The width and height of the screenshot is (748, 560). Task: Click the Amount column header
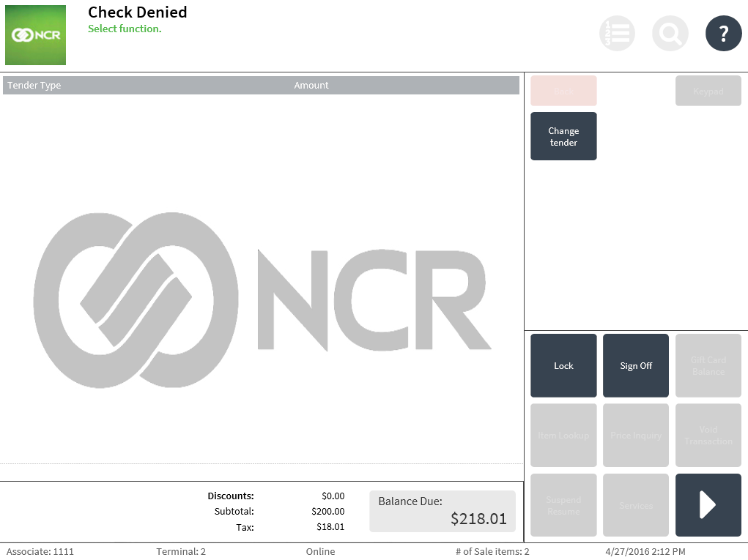coord(311,86)
